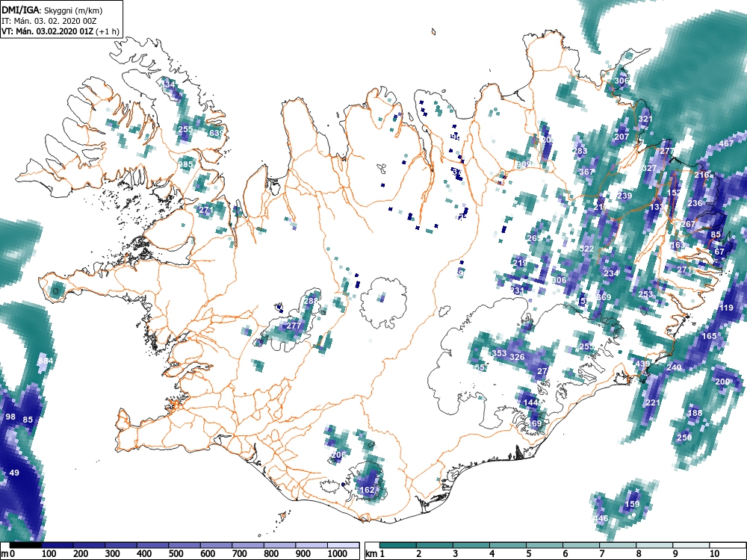747x560 pixels.
Task: Click the visibility value 288 in central Iceland
Action: (310, 301)
